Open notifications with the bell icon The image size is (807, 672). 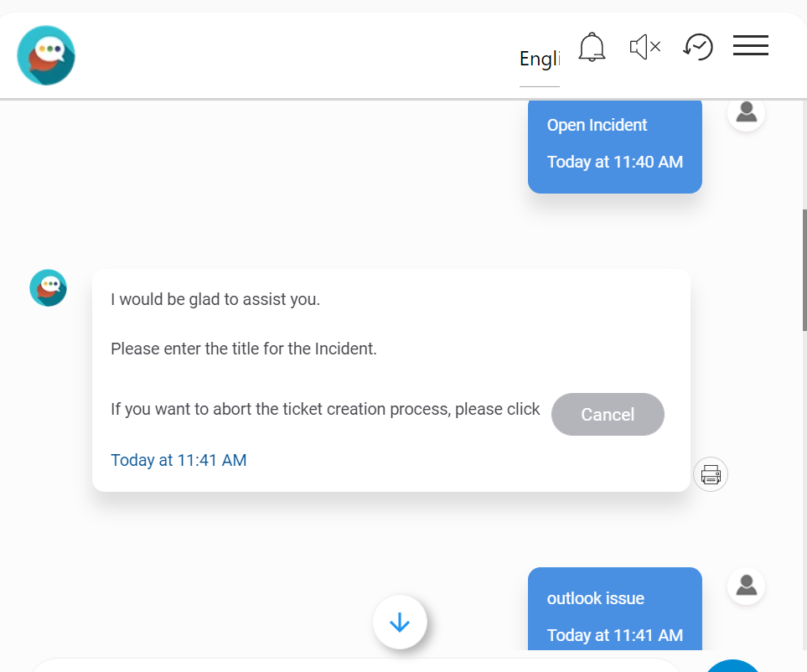pos(592,47)
